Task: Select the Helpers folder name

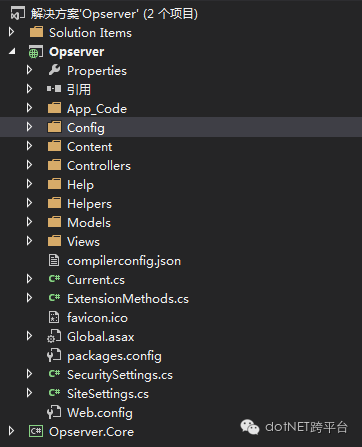Action: pos(89,204)
